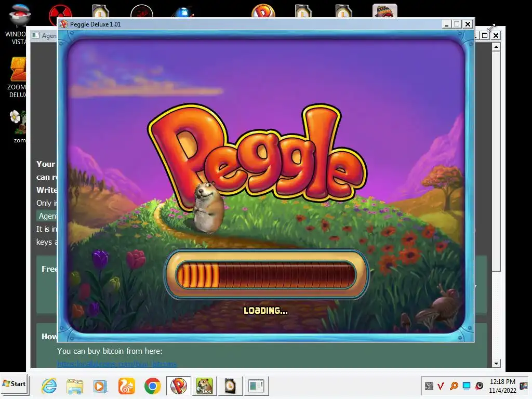Open the red radiation-symbol desktop icon
Screen dimensions: 532x399
point(60,12)
